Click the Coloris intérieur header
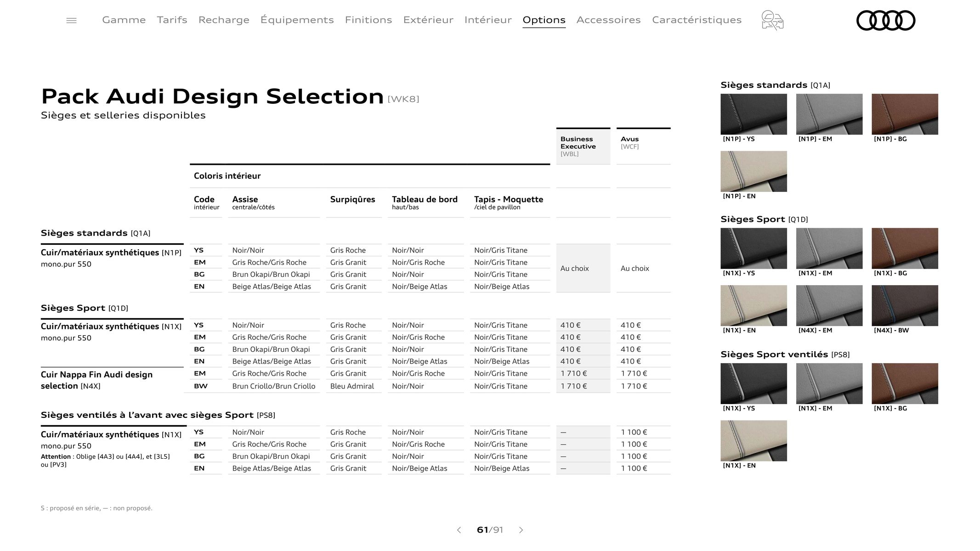 227,176
